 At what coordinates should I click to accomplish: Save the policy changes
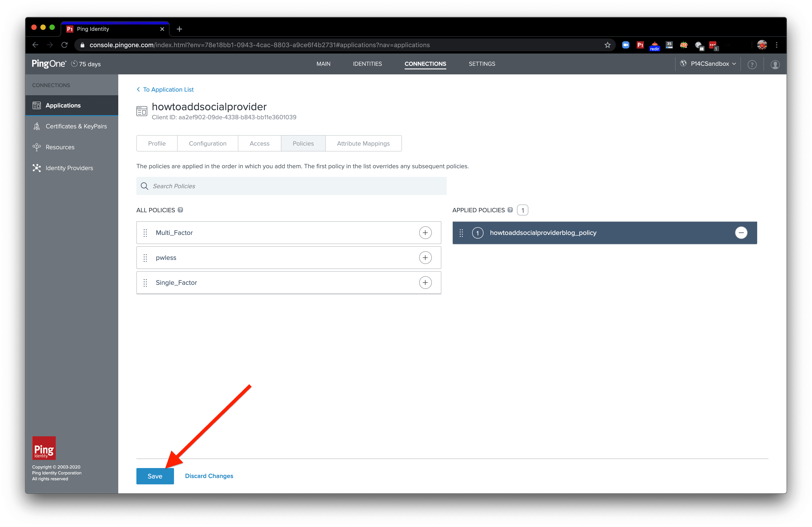click(x=155, y=476)
